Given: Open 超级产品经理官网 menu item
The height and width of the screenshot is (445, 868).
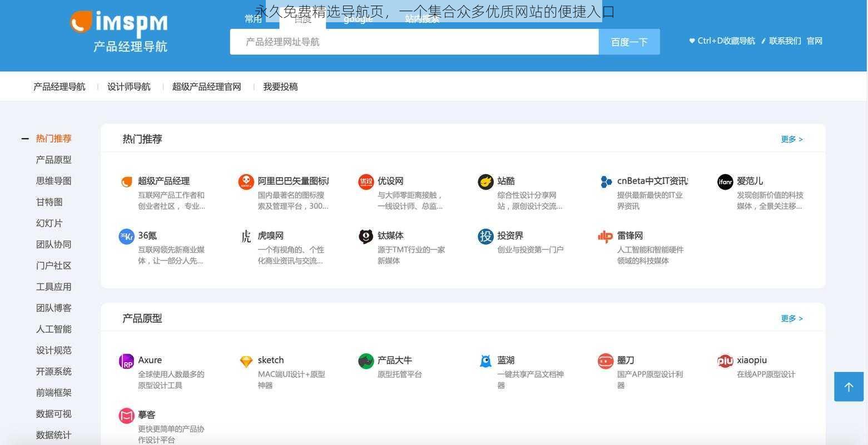Looking at the screenshot, I should click(207, 87).
